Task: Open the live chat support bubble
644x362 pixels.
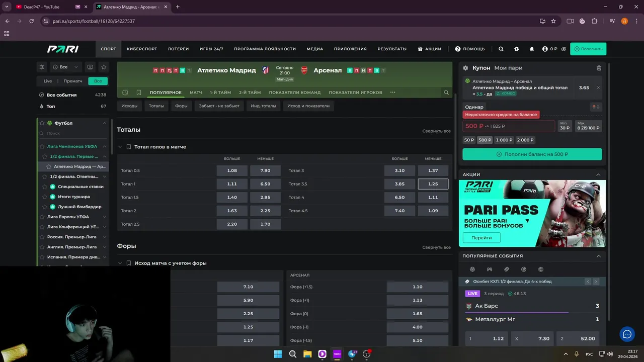Action: (x=627, y=334)
